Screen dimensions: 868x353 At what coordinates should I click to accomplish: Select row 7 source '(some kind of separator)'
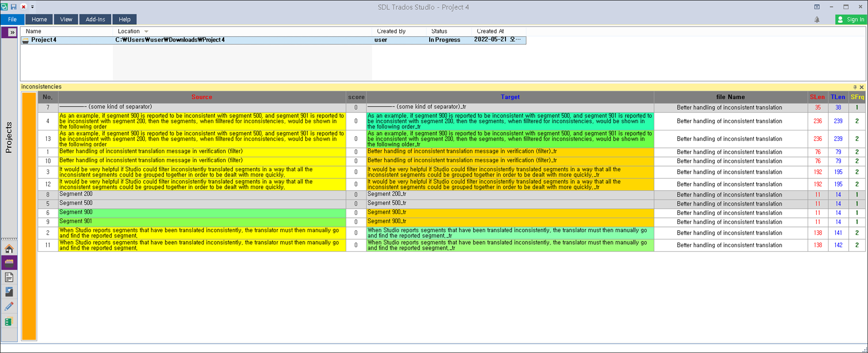click(x=202, y=107)
